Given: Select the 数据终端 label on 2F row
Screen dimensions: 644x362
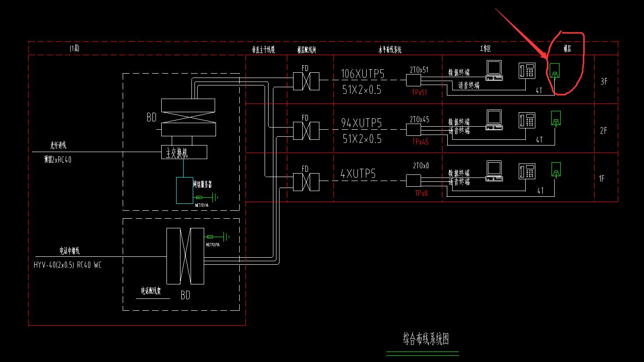Looking at the screenshot, I should click(x=459, y=121).
